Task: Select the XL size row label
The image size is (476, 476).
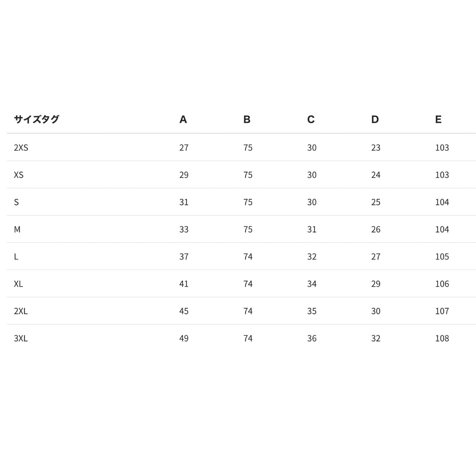Action: point(18,284)
